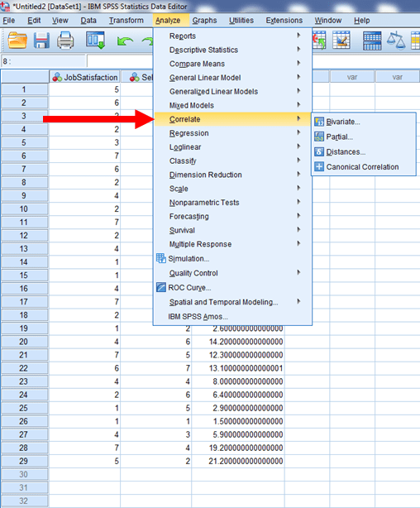420x508 pixels.
Task: Click the Distances submenu icon
Action: click(x=319, y=151)
